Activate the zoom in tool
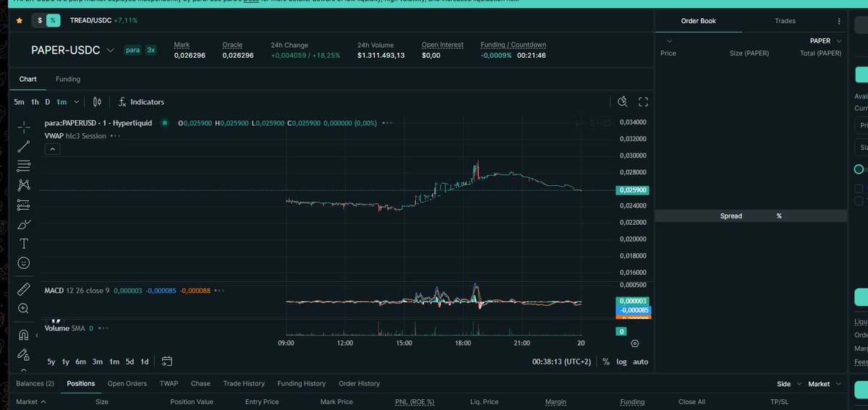 tap(23, 309)
